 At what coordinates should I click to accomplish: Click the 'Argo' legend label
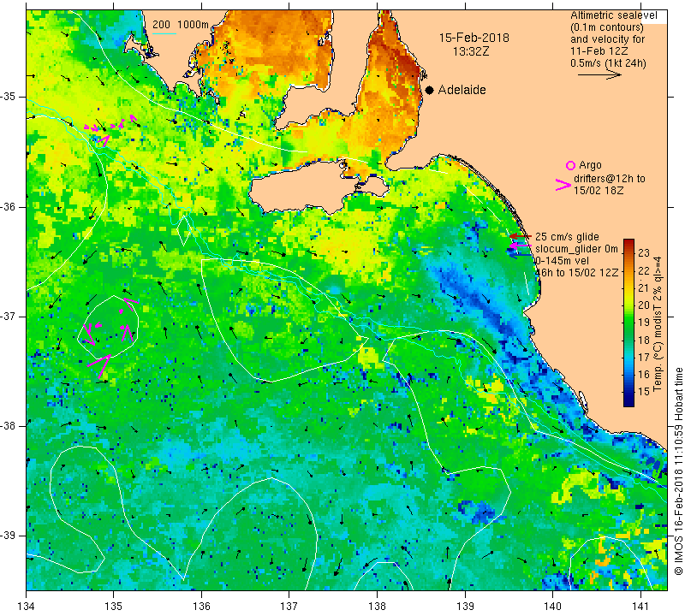coord(590,165)
